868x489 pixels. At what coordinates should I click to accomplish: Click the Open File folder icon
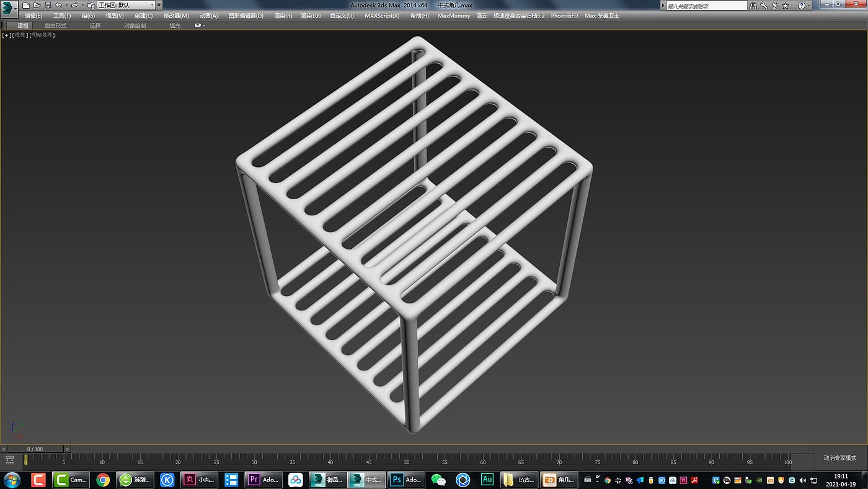(x=37, y=5)
